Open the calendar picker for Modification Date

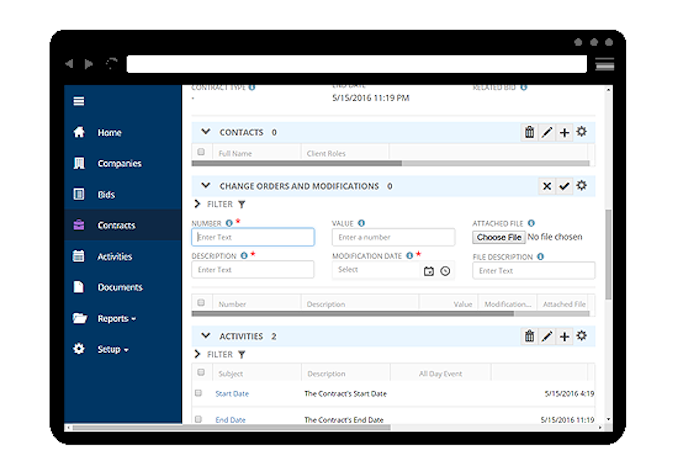point(429,271)
